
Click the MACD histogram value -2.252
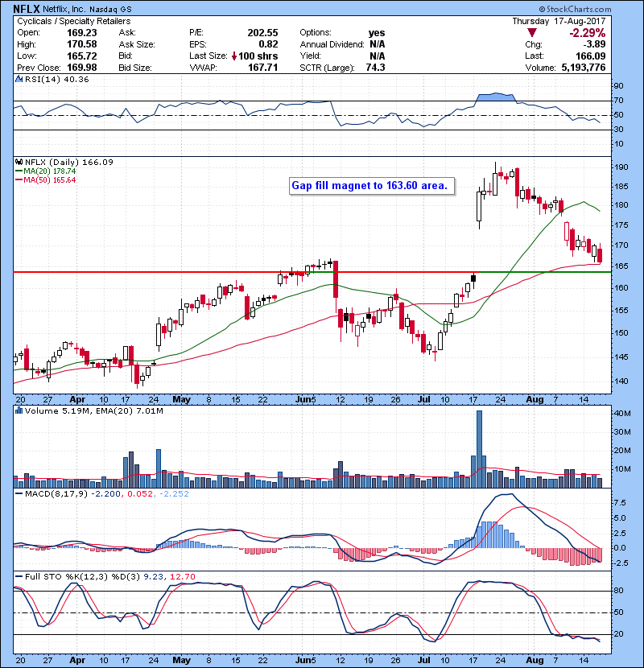174,494
